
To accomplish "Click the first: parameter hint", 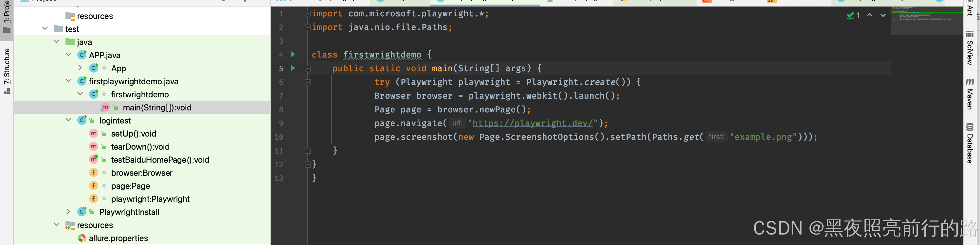I will pyautogui.click(x=717, y=137).
